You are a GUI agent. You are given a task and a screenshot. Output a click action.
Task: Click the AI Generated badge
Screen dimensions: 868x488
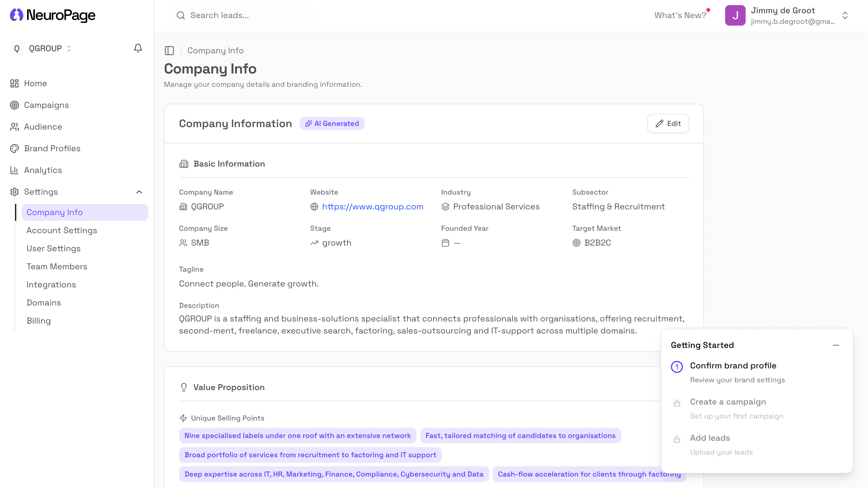coord(332,123)
